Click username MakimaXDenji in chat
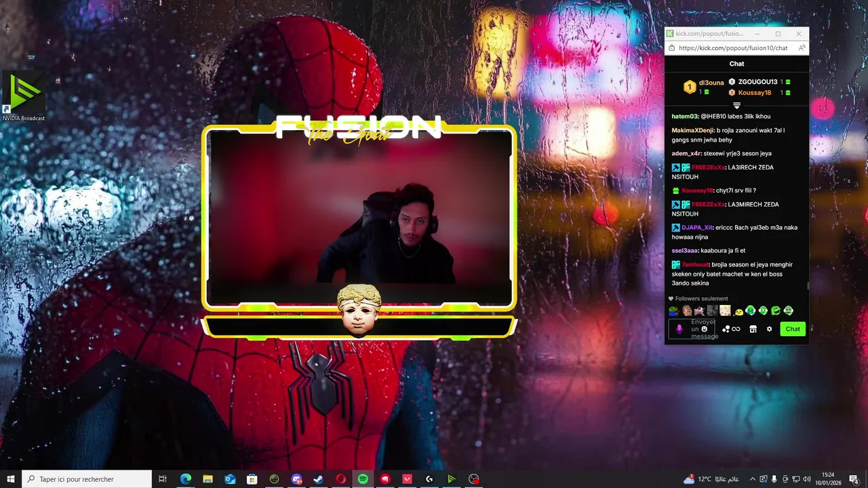This screenshot has height=488, width=868. point(692,130)
